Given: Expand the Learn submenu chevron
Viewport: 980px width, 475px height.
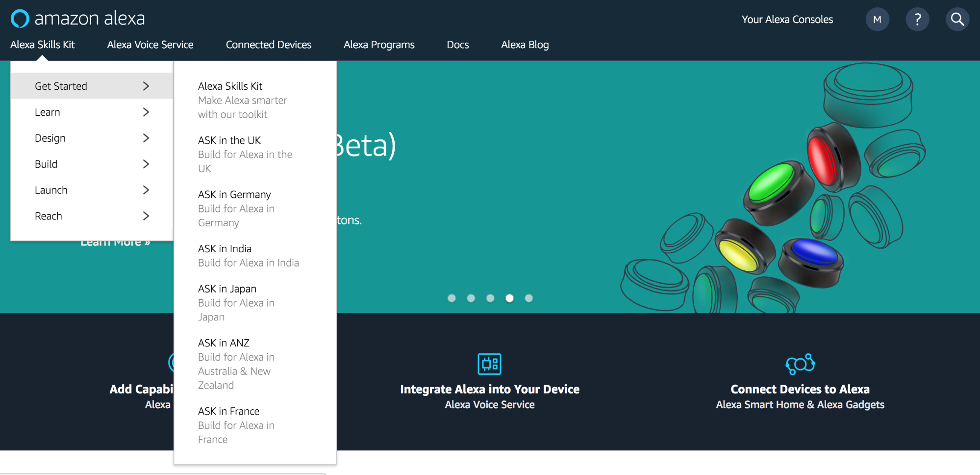Looking at the screenshot, I should click(146, 112).
